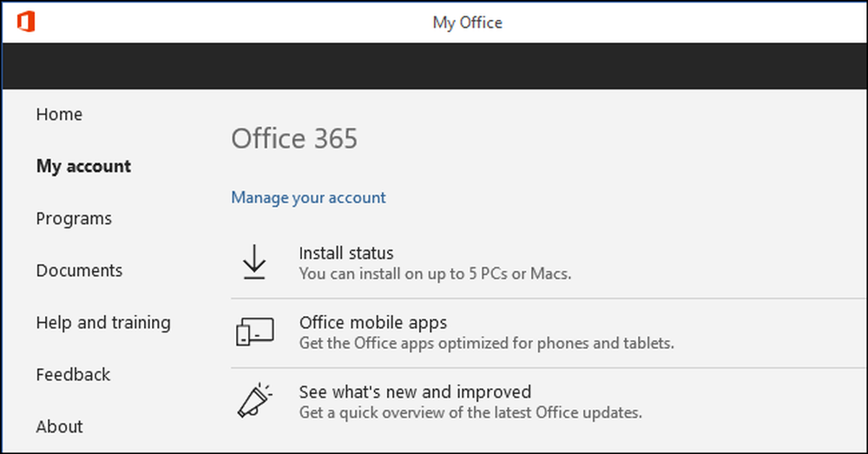Image resolution: width=868 pixels, height=454 pixels.
Task: Click the Office mobile apps devices icon
Action: (x=255, y=332)
